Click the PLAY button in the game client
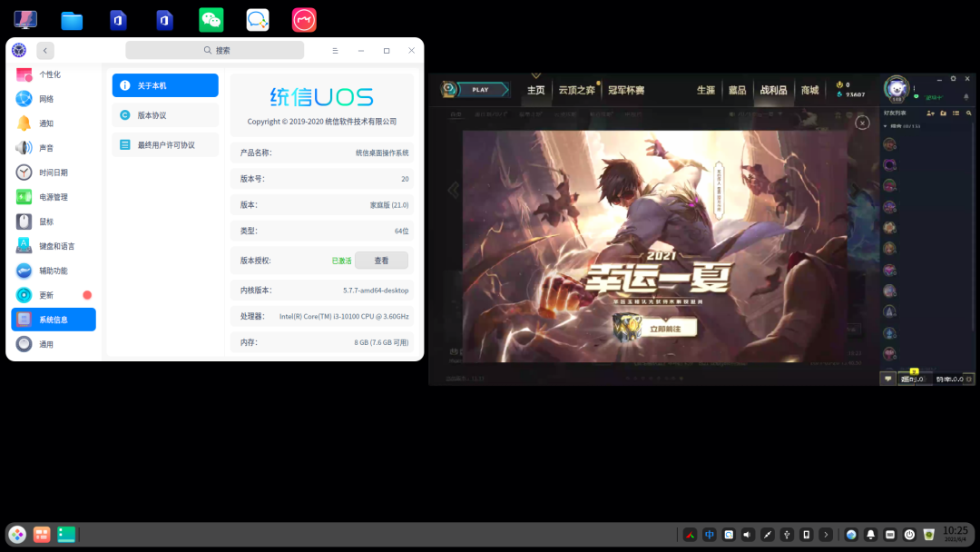 479,90
